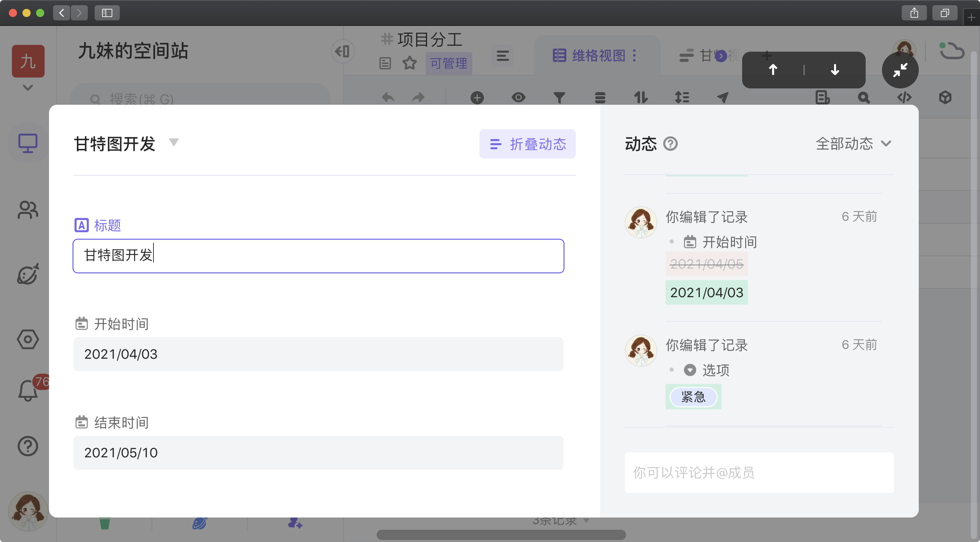Expand the space switcher chevron under 九
Image resolution: width=980 pixels, height=542 pixels.
coord(28,88)
